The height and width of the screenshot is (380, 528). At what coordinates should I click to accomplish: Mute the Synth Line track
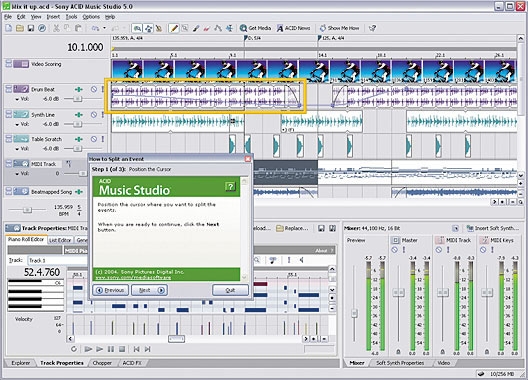[94, 115]
